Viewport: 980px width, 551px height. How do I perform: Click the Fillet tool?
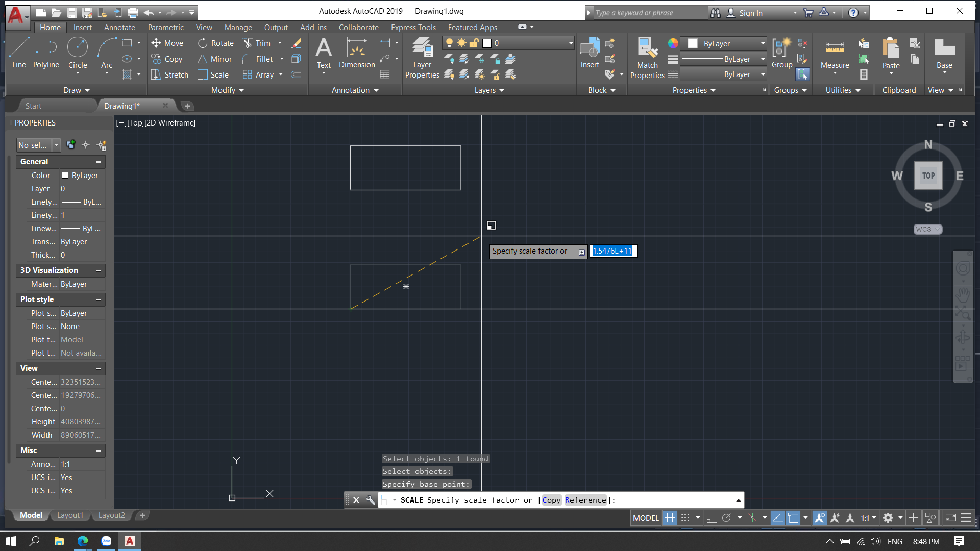258,59
